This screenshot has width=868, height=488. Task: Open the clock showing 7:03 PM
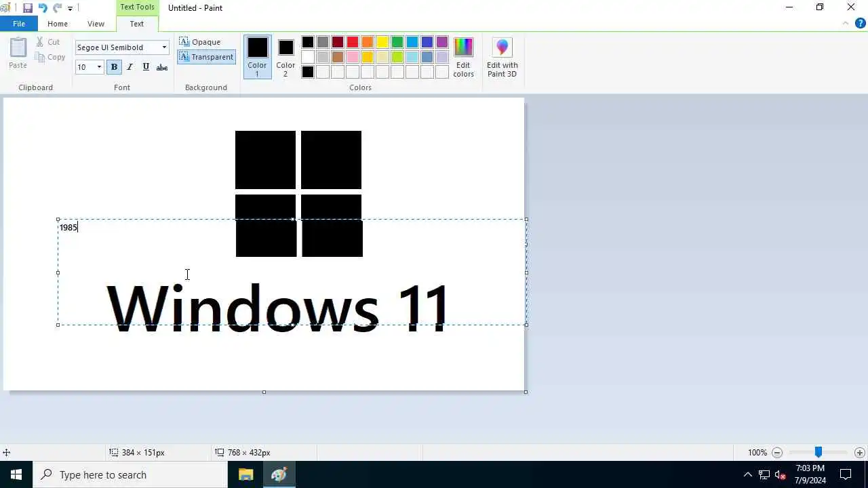point(810,474)
